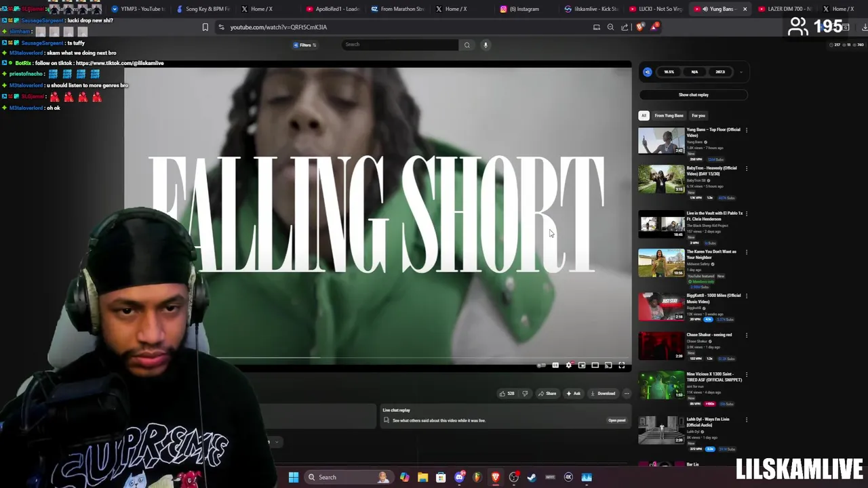Open the Brave browser taskbar icon

(496, 477)
